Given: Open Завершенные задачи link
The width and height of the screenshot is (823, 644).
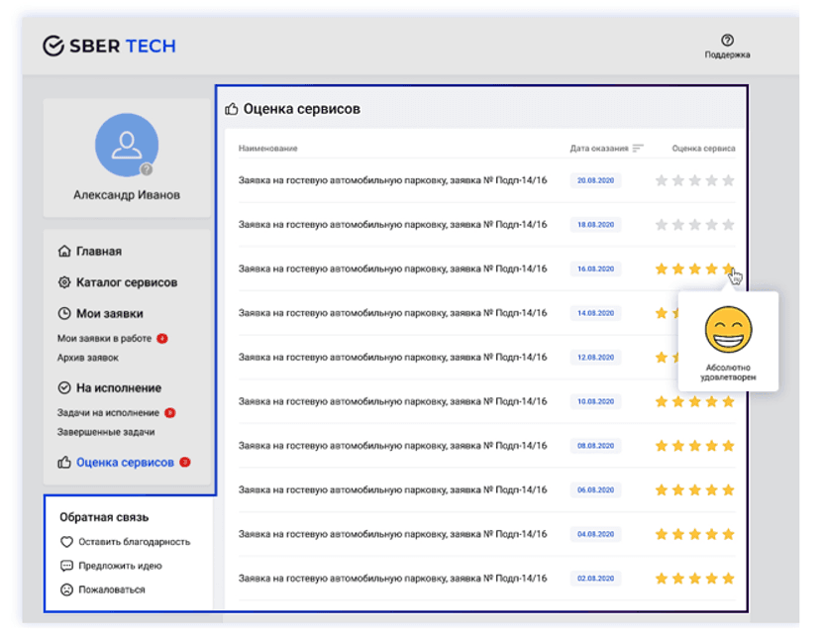Looking at the screenshot, I should (106, 432).
